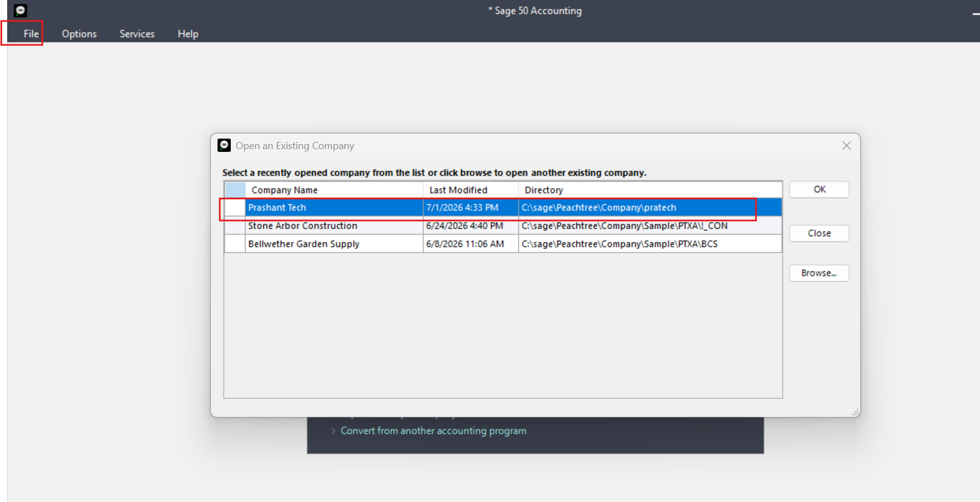Sort by Directory column header

point(650,190)
